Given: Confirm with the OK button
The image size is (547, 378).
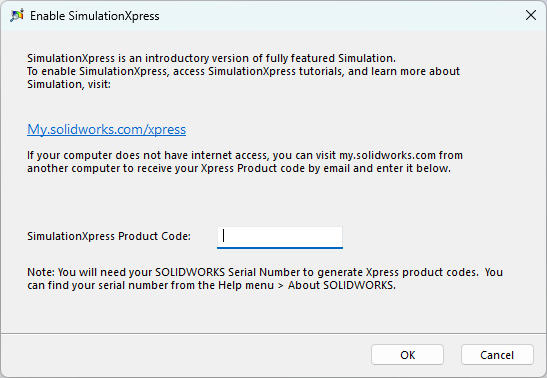Looking at the screenshot, I should pyautogui.click(x=407, y=355).
